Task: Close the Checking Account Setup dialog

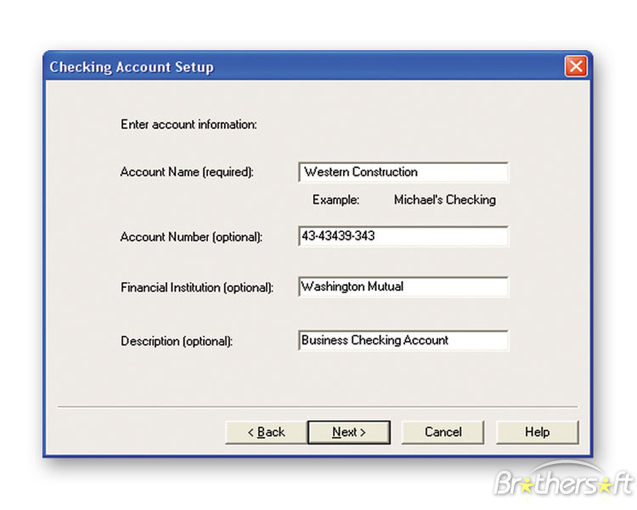Action: click(x=575, y=67)
